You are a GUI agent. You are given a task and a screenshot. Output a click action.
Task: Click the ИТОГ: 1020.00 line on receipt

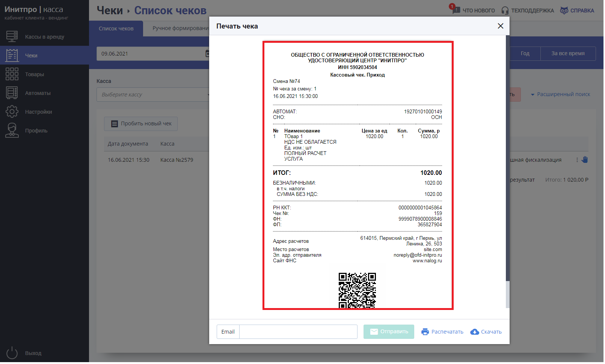click(x=357, y=173)
